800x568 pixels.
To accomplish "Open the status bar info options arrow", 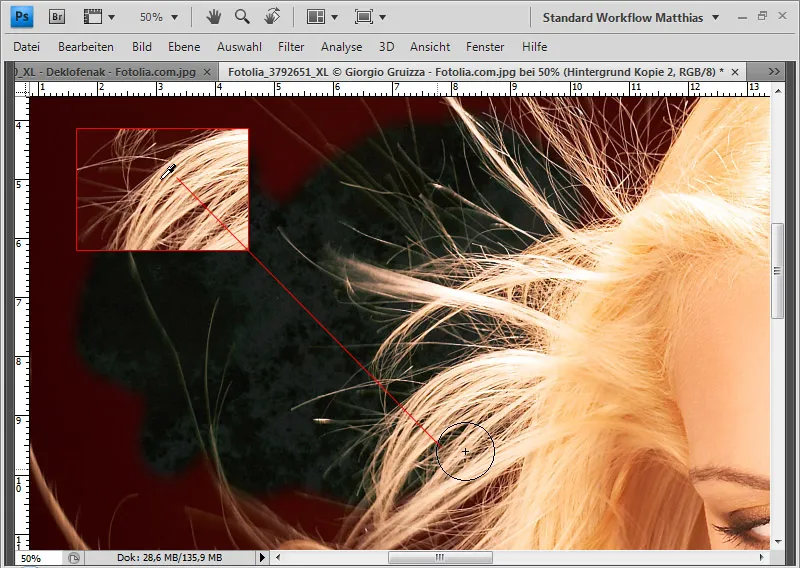I will pyautogui.click(x=262, y=557).
